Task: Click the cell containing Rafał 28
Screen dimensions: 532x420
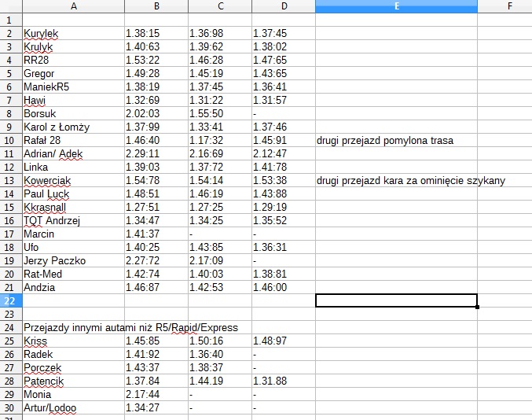Action: [x=73, y=140]
